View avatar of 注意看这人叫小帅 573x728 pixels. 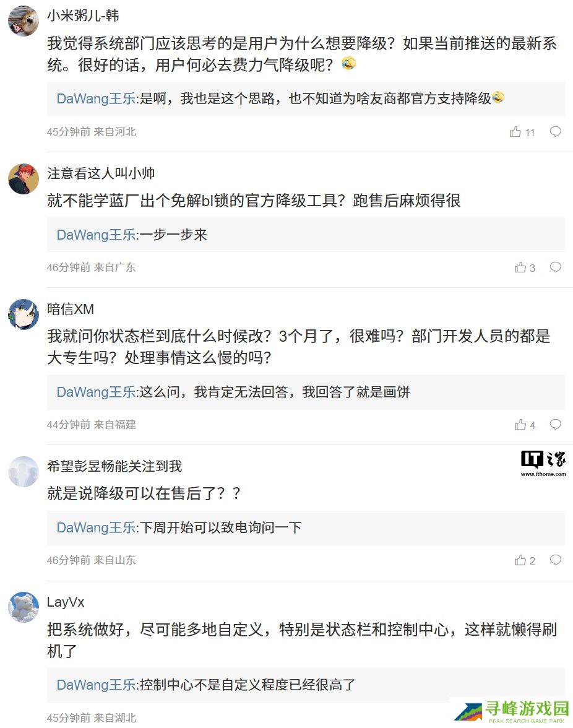click(x=24, y=179)
